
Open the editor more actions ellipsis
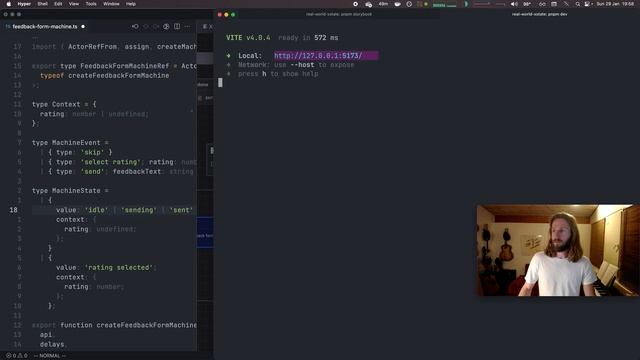(187, 27)
